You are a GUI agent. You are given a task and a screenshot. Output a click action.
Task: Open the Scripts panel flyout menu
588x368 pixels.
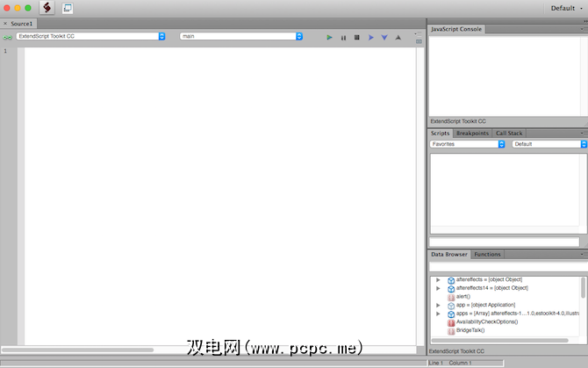[583, 133]
